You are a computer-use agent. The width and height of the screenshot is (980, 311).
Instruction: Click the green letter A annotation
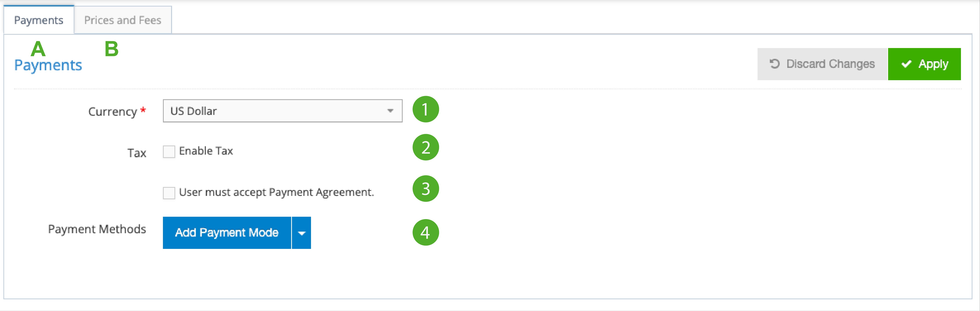pos(38,49)
